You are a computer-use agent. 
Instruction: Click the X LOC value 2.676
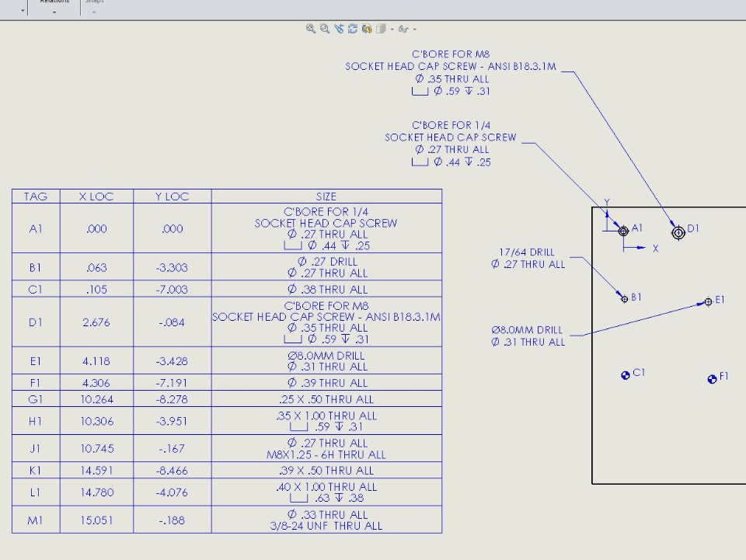point(96,322)
